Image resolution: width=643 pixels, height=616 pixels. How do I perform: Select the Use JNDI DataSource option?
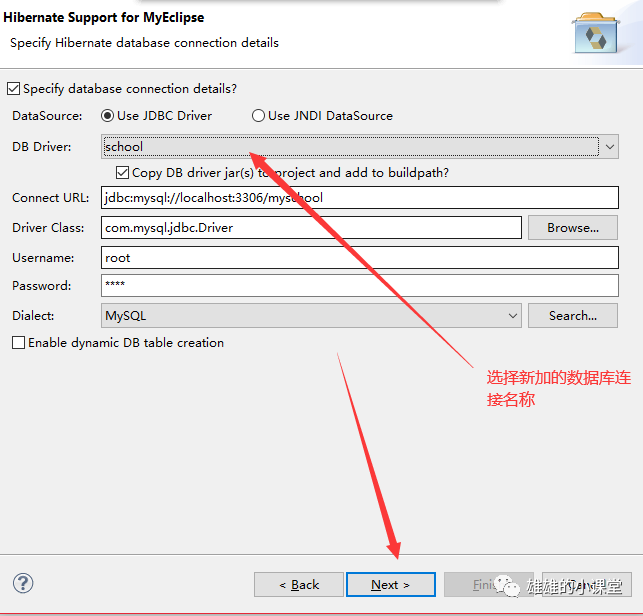pos(258,116)
